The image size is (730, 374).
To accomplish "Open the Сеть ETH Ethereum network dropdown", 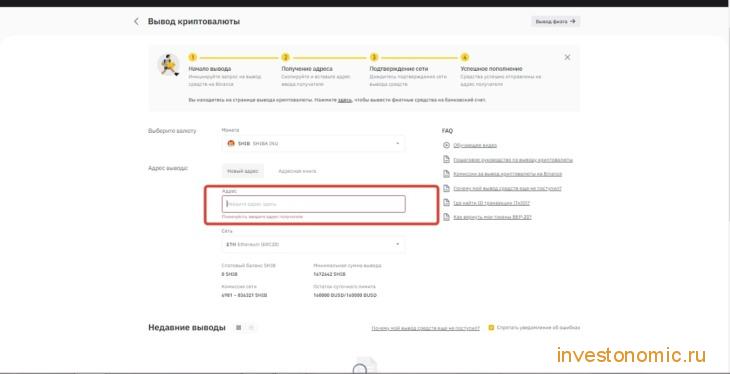I will click(313, 244).
